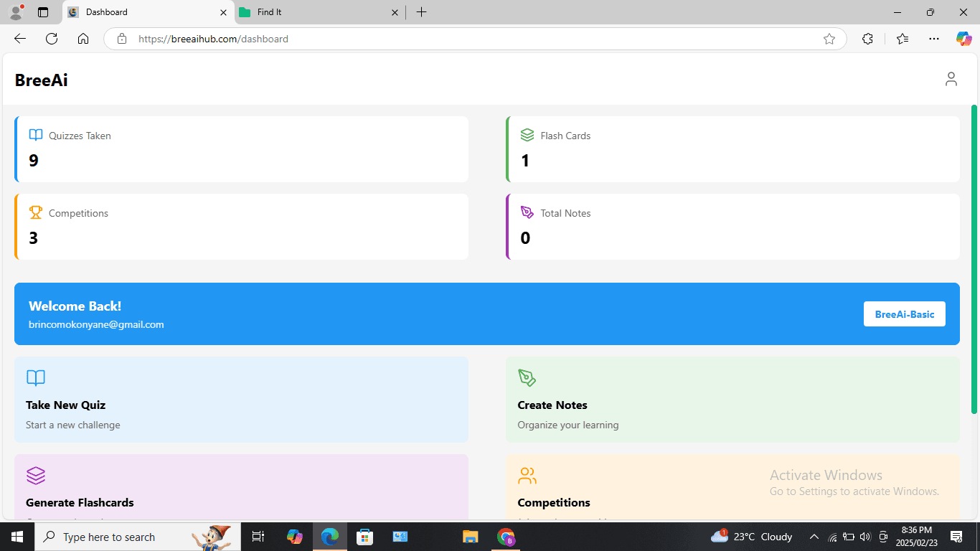Click the Create Notes pen icon
The width and height of the screenshot is (980, 551).
click(x=527, y=378)
